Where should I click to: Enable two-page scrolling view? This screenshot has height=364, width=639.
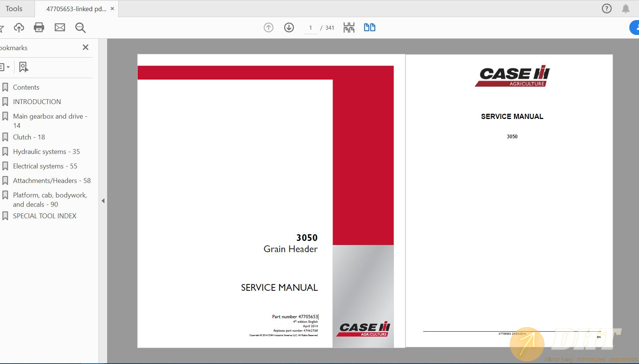point(369,27)
